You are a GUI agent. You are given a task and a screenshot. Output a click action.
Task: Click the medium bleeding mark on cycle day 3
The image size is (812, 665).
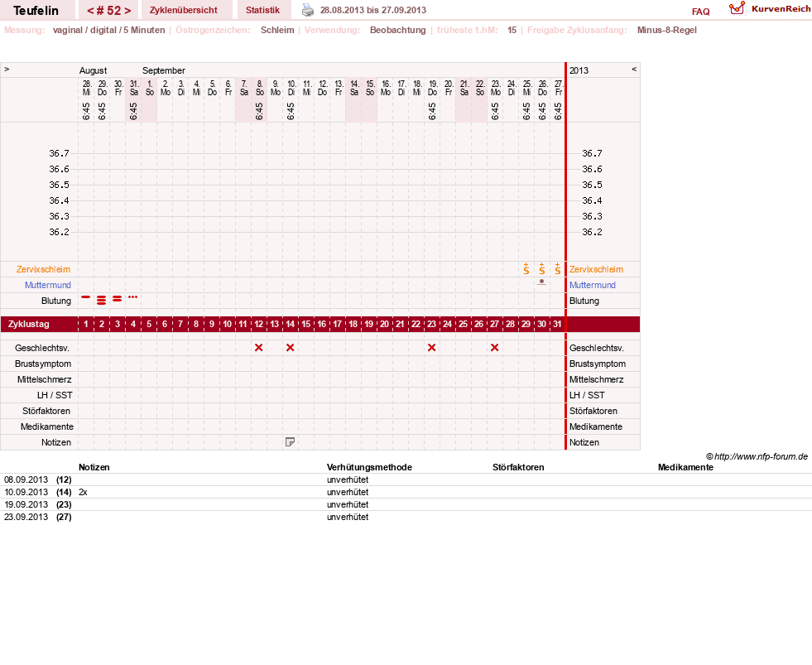117,299
